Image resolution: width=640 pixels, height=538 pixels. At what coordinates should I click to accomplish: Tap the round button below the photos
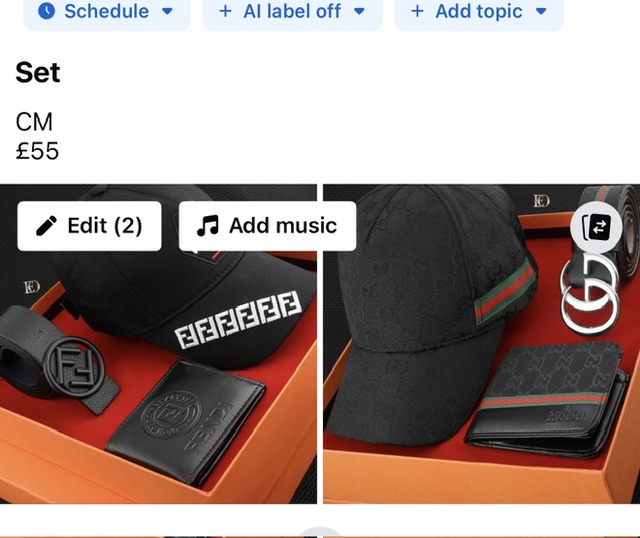[320, 533]
